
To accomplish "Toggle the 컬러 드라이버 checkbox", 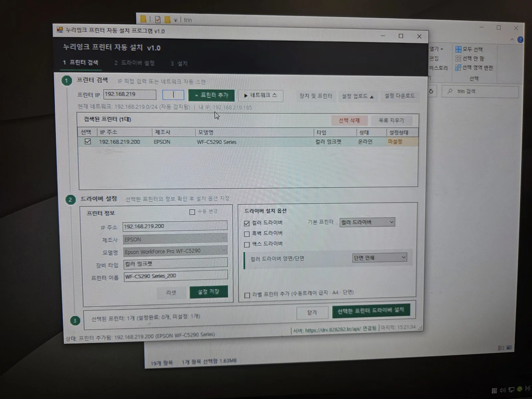I will [x=247, y=223].
